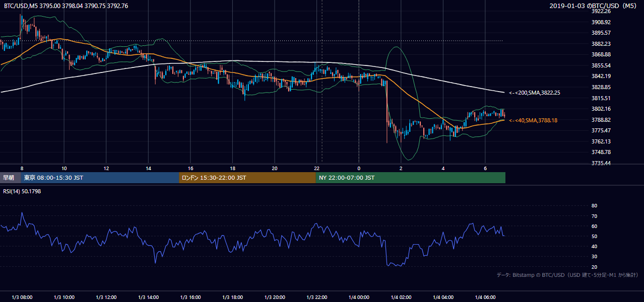
Task: Click the ロンドン 15:30-22:00 JST session bar
Action: [247, 178]
